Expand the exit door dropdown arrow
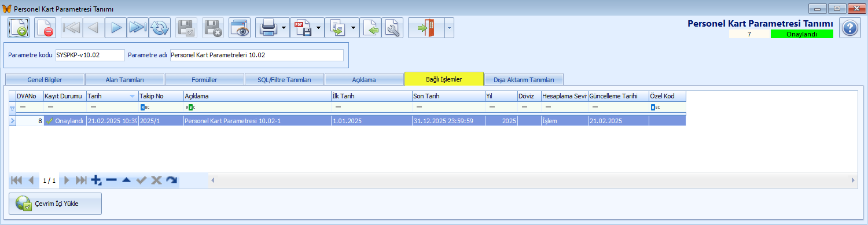 [x=449, y=28]
